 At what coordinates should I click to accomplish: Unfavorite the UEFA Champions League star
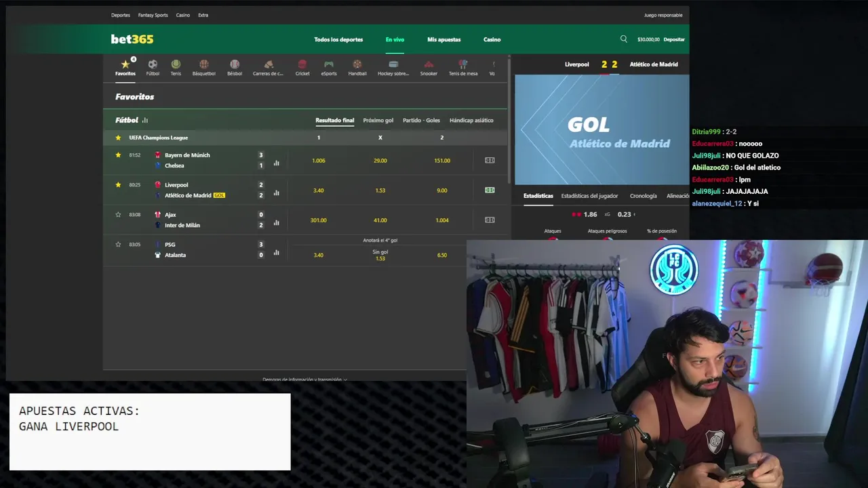pyautogui.click(x=118, y=138)
